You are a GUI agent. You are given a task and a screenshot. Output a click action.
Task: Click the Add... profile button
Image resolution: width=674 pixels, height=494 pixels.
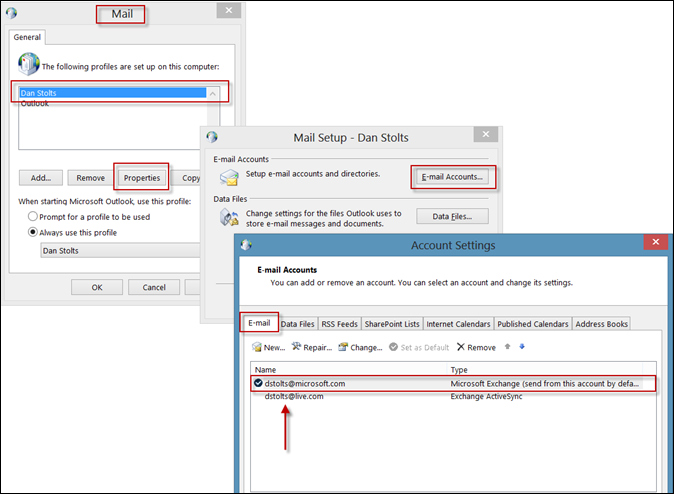[41, 178]
